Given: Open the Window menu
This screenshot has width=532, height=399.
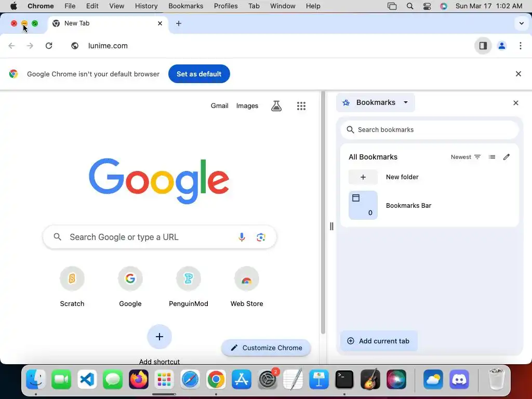Looking at the screenshot, I should click(283, 6).
